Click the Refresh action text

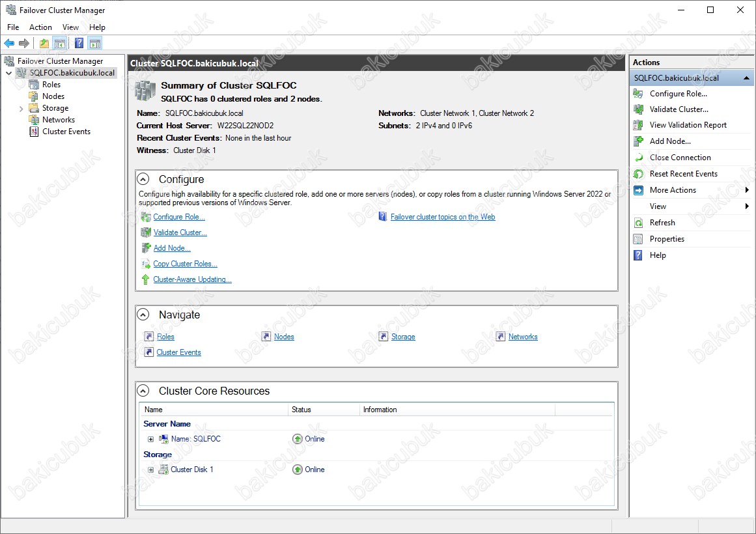(662, 222)
